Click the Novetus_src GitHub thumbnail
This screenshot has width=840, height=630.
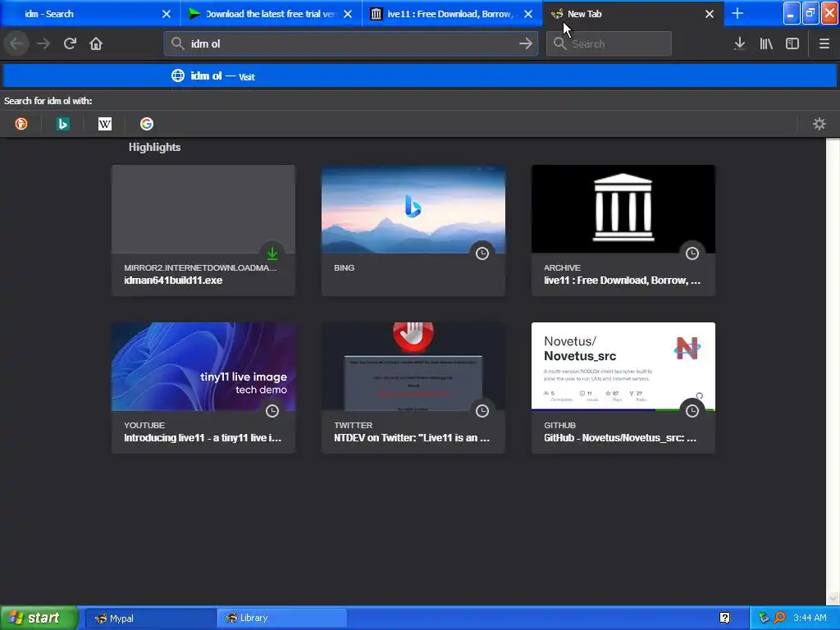click(623, 367)
